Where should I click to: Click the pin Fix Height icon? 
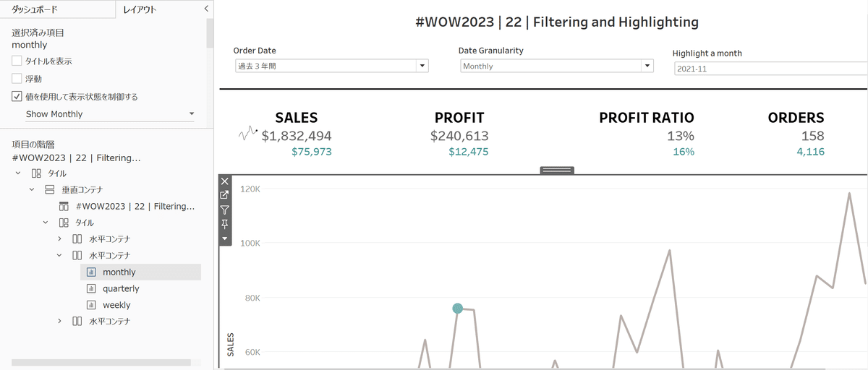point(225,224)
